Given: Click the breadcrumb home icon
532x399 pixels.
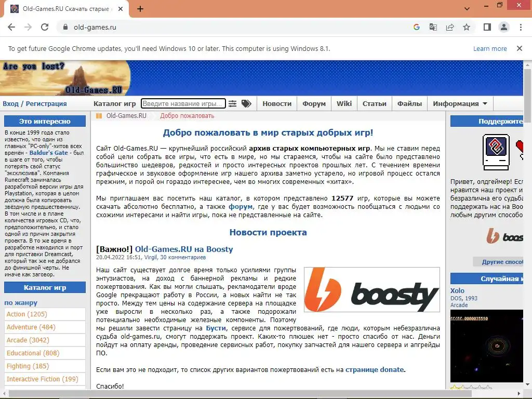Looking at the screenshot, I should (99, 116).
